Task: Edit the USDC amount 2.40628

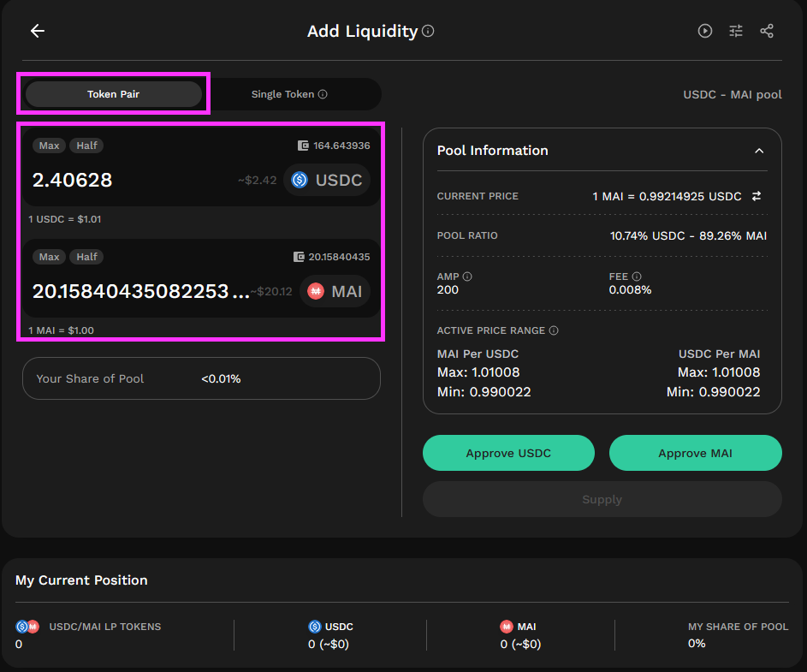Action: (x=72, y=181)
